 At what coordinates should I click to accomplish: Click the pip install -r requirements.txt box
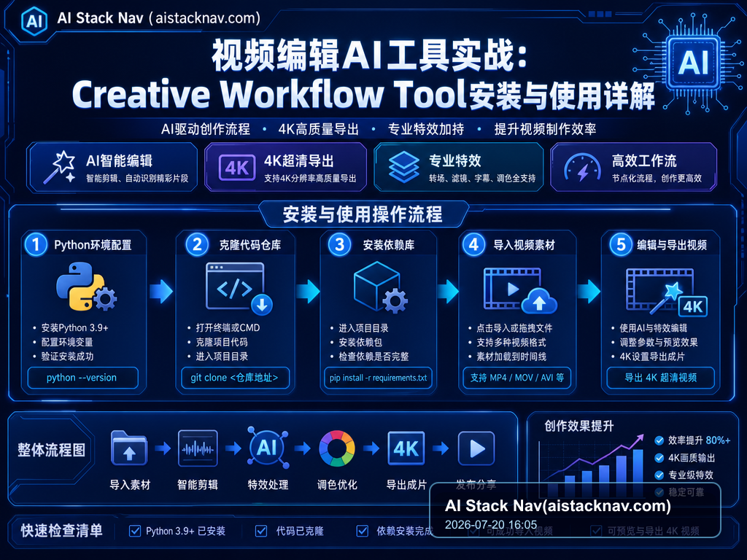pyautogui.click(x=378, y=378)
